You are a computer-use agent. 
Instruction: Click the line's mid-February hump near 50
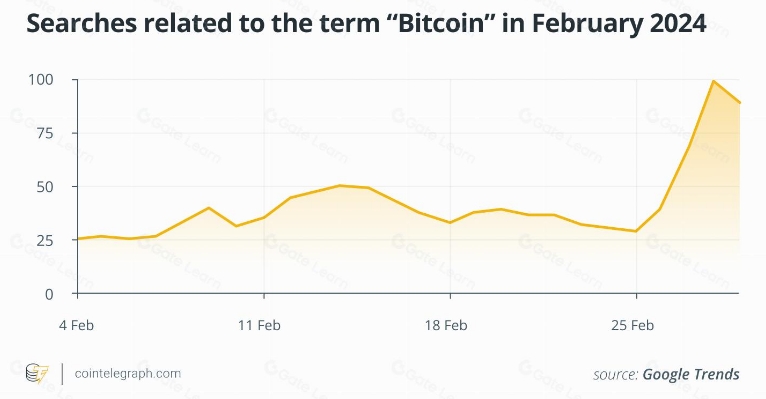point(340,186)
